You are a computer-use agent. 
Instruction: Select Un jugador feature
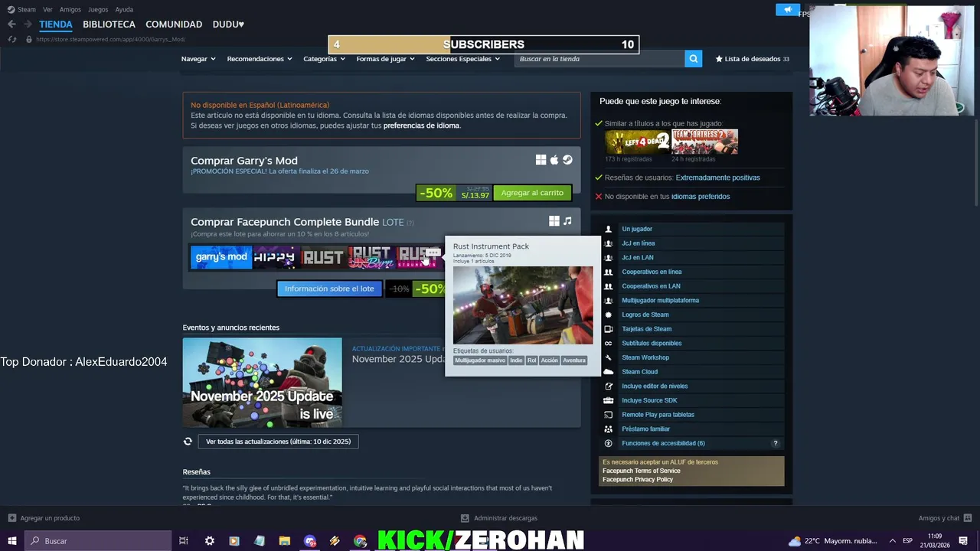(637, 229)
